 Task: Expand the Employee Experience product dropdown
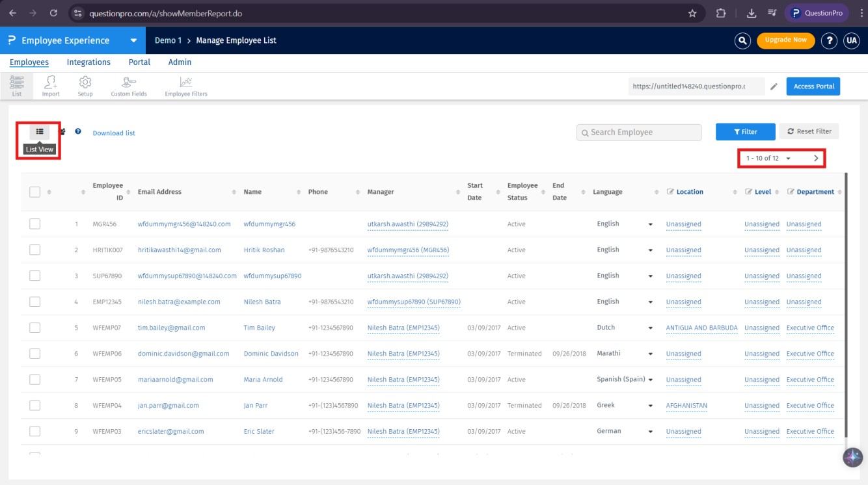(x=133, y=40)
